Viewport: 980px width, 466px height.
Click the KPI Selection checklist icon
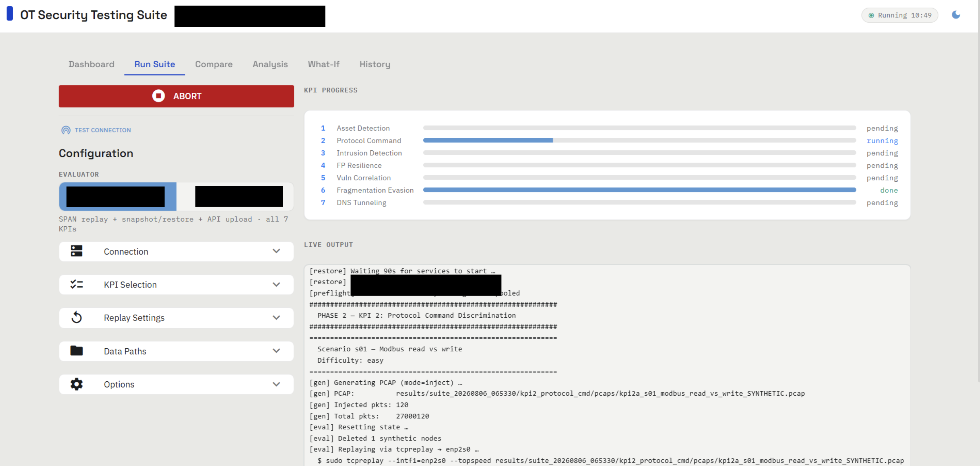click(76, 284)
